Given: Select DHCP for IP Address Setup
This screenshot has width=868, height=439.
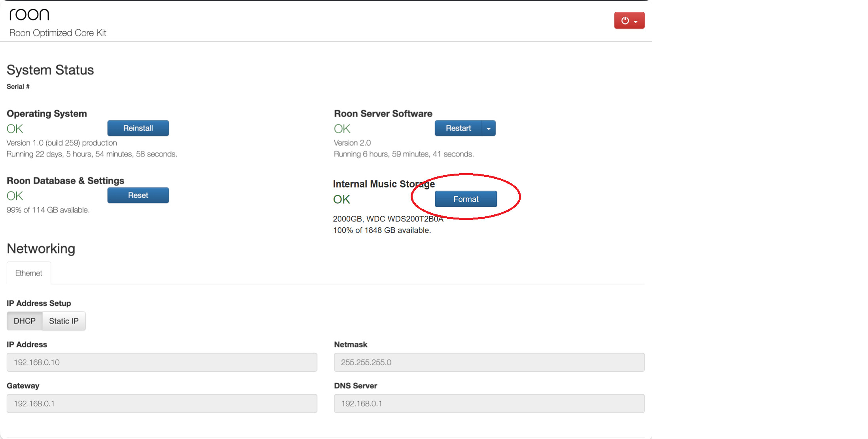Looking at the screenshot, I should click(25, 321).
